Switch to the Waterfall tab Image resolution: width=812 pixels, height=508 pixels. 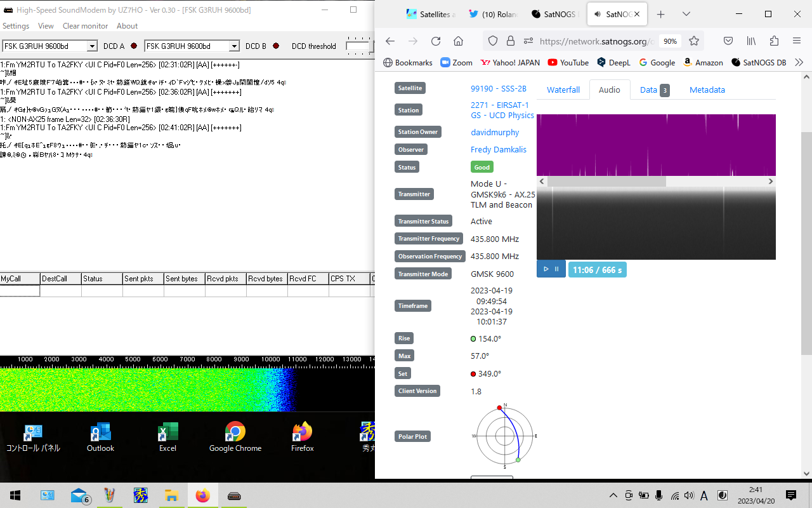pos(563,90)
